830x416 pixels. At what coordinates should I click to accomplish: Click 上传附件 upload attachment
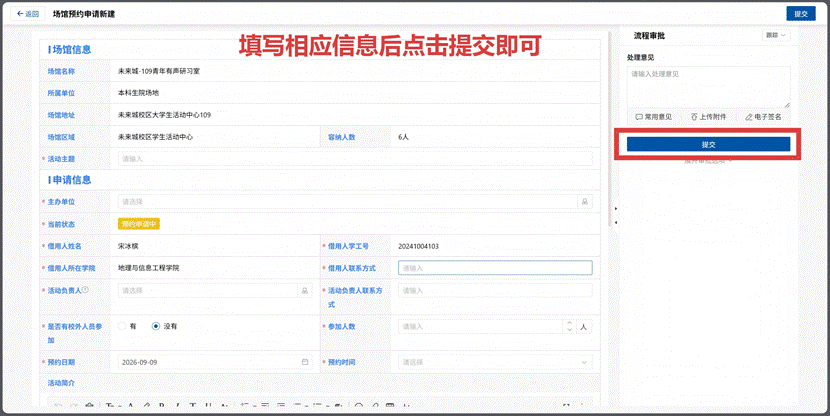pos(708,116)
